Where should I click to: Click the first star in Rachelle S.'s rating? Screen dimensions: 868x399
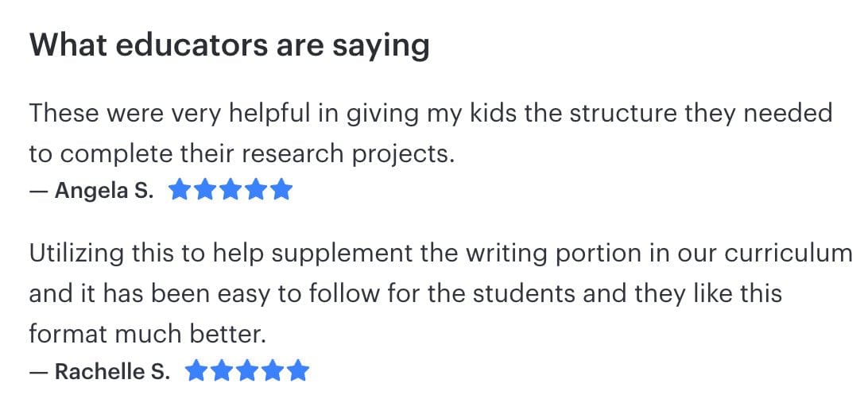click(196, 370)
